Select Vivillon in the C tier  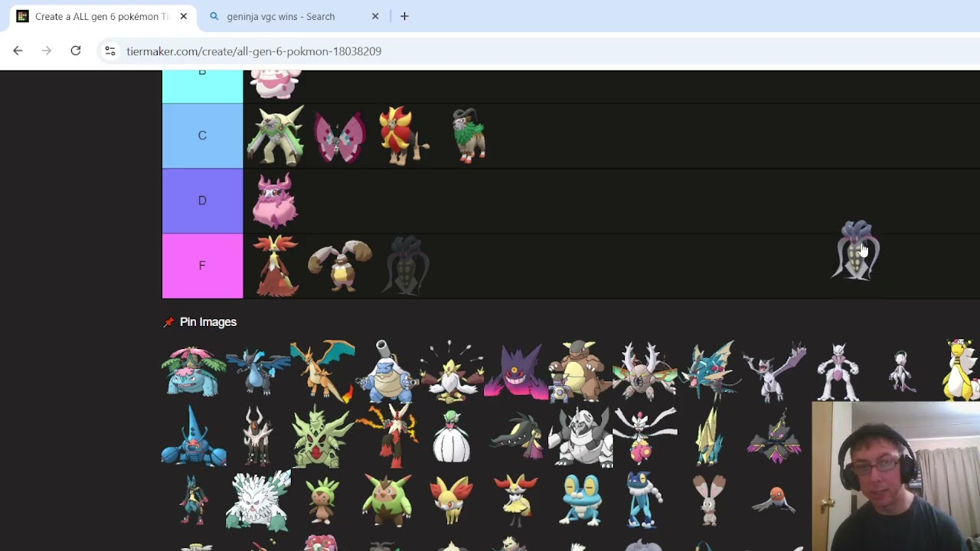tap(339, 137)
